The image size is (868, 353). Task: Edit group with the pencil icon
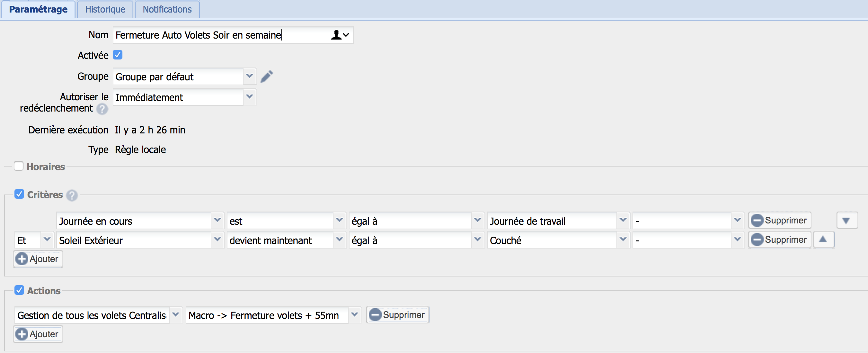pos(267,76)
